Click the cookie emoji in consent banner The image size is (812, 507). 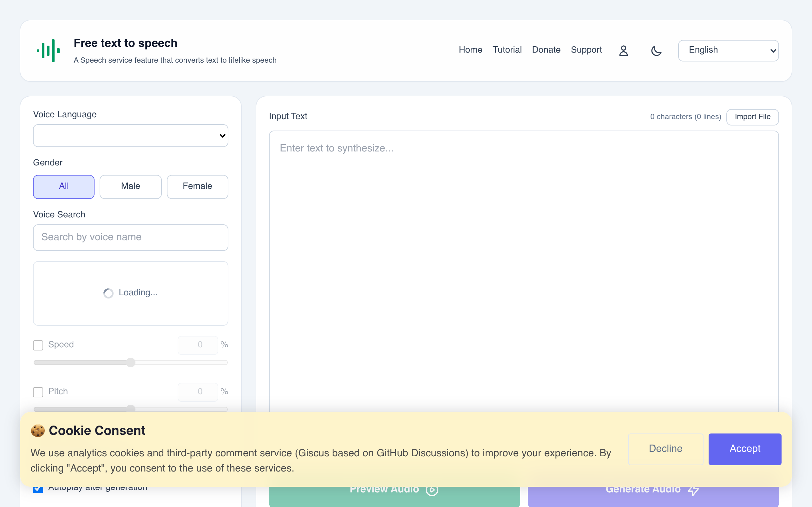click(38, 431)
